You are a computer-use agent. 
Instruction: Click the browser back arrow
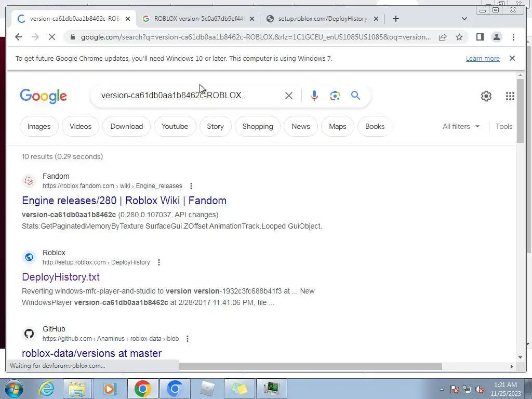pyautogui.click(x=19, y=37)
